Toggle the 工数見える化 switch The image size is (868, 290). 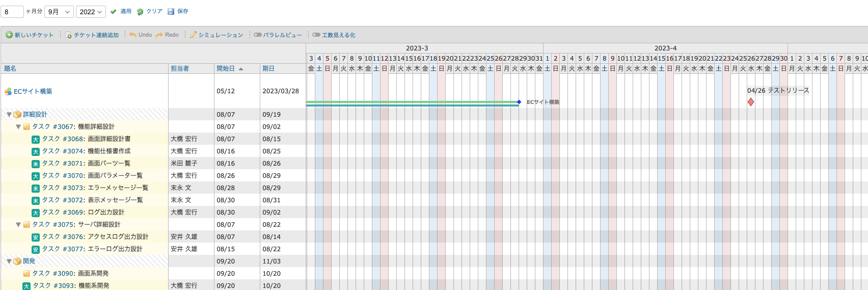click(316, 35)
